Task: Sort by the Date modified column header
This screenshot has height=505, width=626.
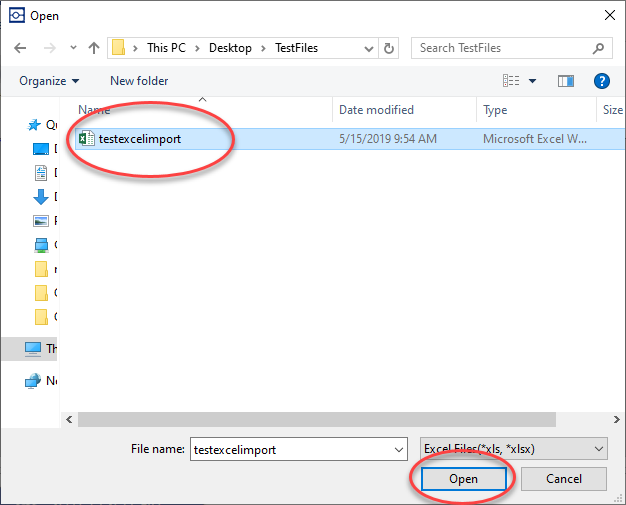Action: (376, 110)
